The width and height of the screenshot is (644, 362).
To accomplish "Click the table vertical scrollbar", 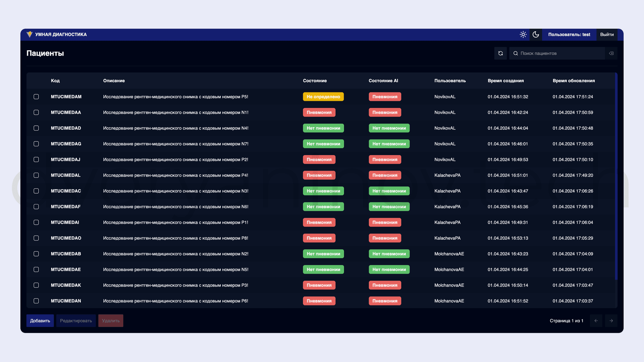I will [616, 176].
